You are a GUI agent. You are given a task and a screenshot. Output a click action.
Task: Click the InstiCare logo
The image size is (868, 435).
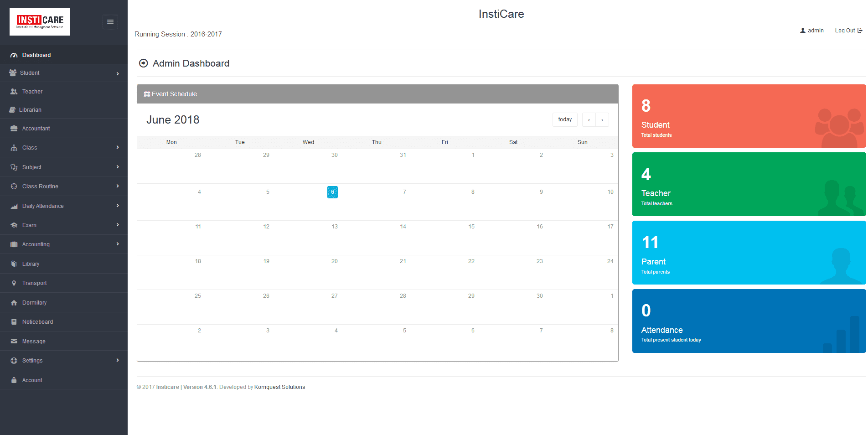pyautogui.click(x=40, y=22)
